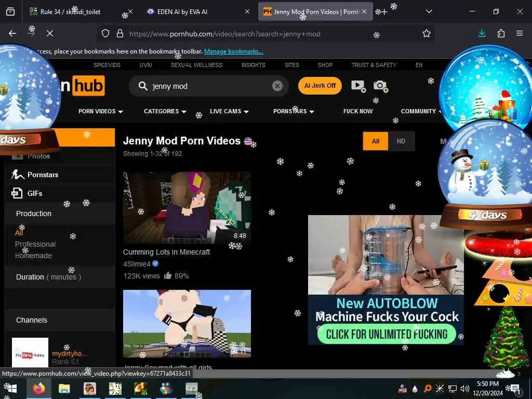Click verified badge beside 4Slimie4
The height and width of the screenshot is (399, 532).
coord(155,263)
